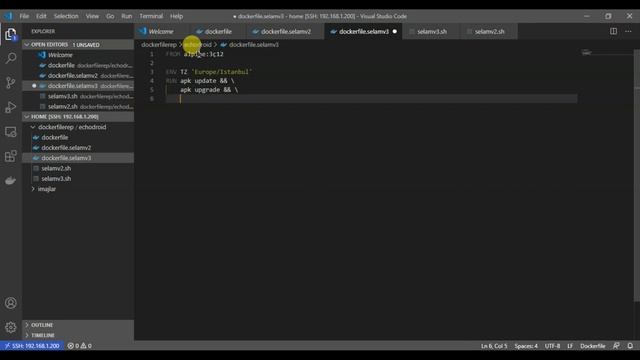Click line 3 'Europe/Istanbul' string in editor
640x360 pixels.
[222, 72]
